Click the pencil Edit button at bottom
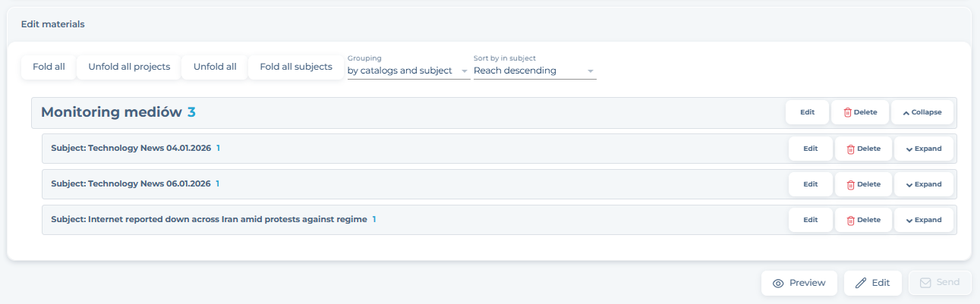The height and width of the screenshot is (304, 980). pos(872,283)
